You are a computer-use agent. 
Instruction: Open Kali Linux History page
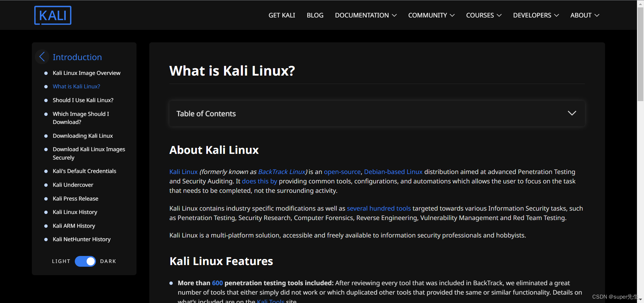(75, 212)
